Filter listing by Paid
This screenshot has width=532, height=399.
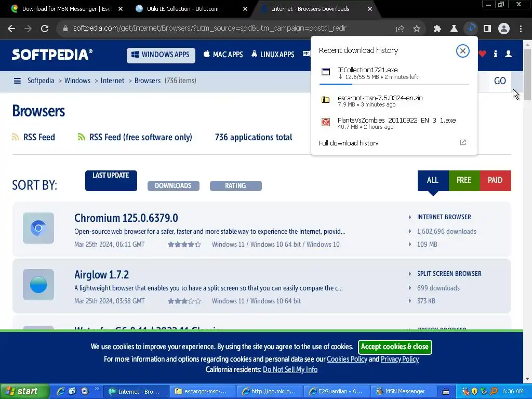click(x=495, y=180)
